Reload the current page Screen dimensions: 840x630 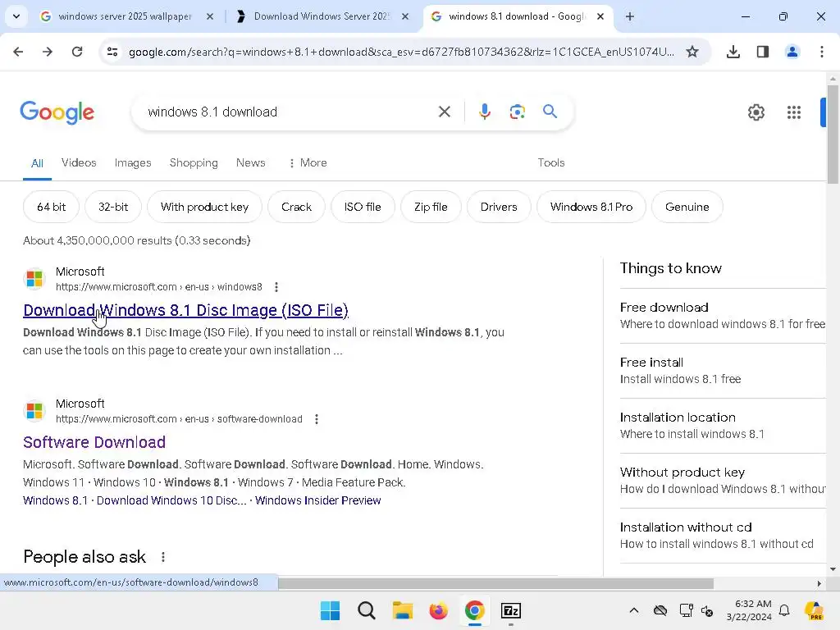(x=77, y=52)
